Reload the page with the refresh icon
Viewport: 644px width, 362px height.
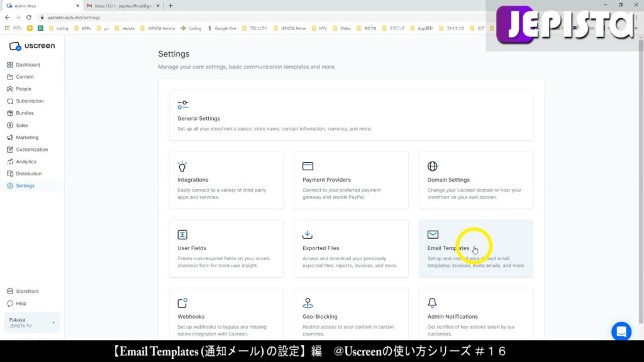tap(29, 18)
